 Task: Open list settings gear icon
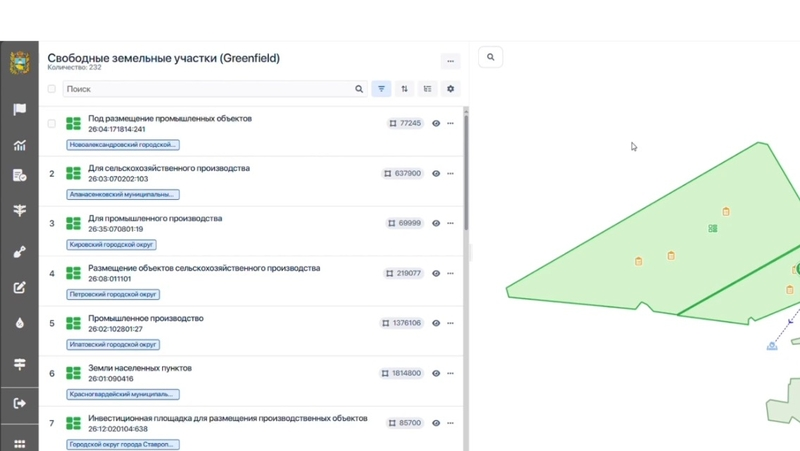pos(450,89)
